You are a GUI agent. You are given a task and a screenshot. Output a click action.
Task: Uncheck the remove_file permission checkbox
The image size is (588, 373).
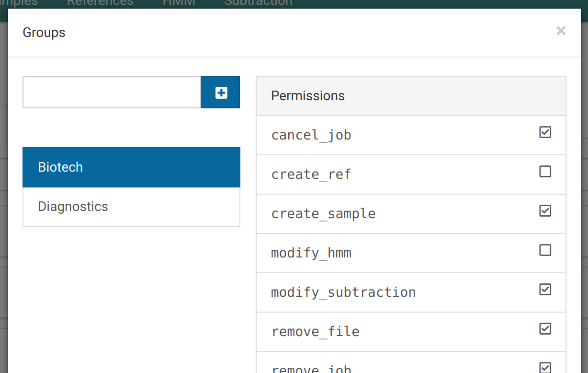point(545,329)
